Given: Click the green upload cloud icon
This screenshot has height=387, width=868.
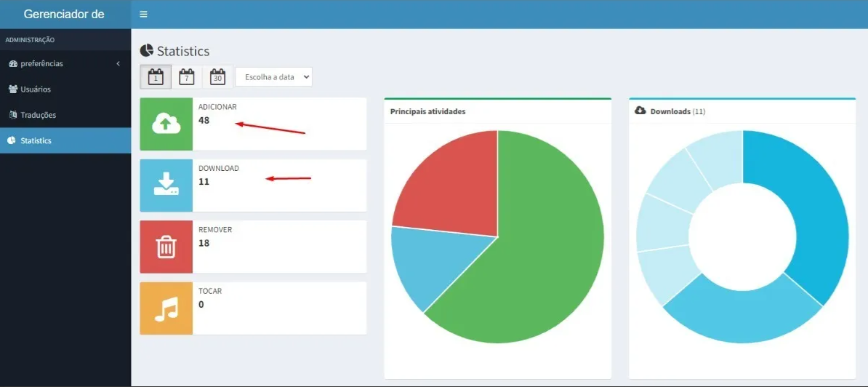Looking at the screenshot, I should pos(166,124).
